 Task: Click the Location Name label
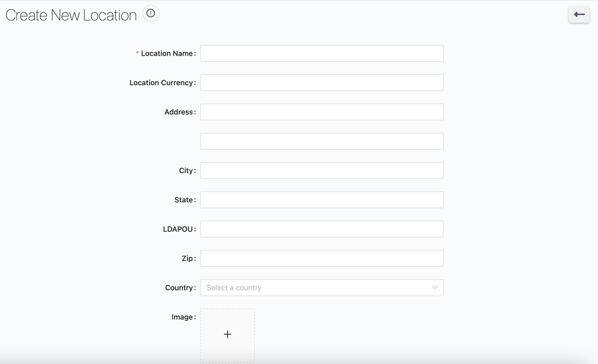(167, 53)
